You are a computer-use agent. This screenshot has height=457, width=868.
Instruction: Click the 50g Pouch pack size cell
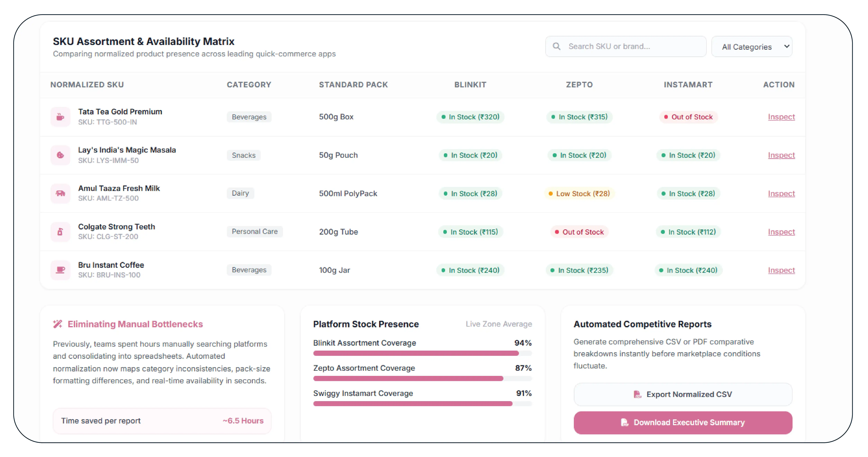(x=338, y=155)
